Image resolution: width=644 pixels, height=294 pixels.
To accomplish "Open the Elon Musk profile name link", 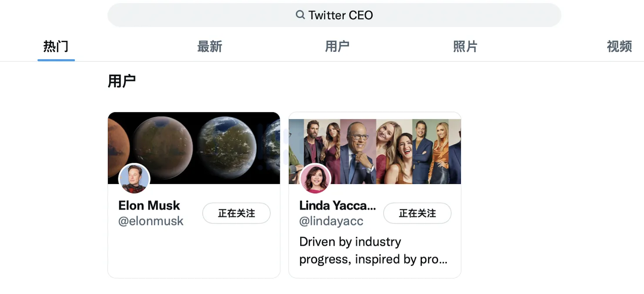I will point(149,205).
